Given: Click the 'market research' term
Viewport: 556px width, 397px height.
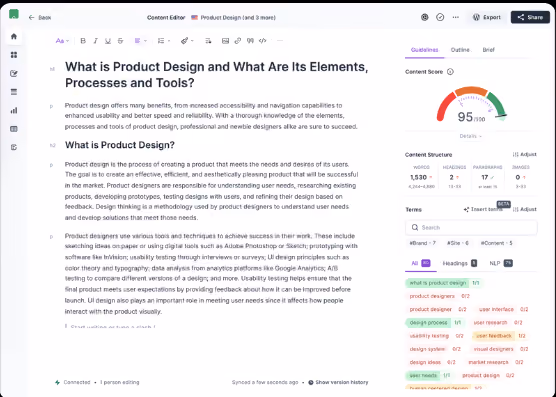Looking at the screenshot, I should coord(495,362).
